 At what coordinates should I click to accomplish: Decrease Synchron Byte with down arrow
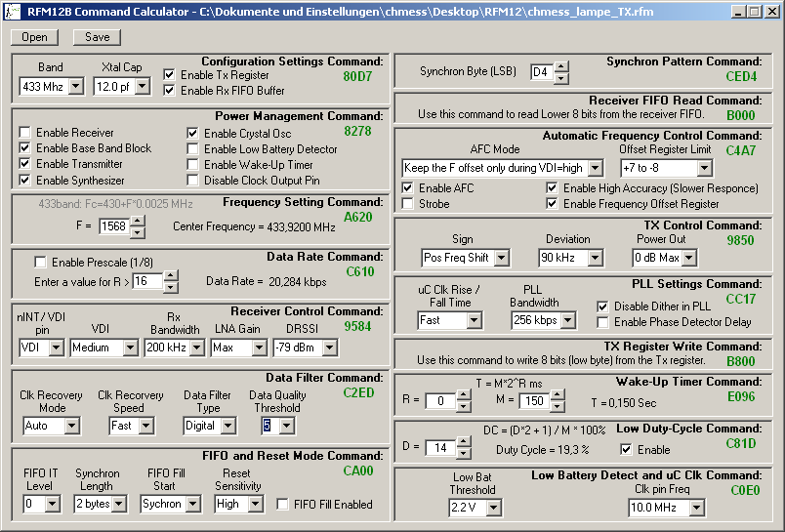(561, 78)
